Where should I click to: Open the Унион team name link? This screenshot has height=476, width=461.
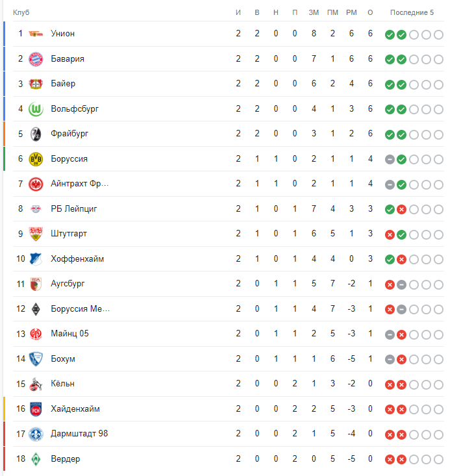(62, 33)
